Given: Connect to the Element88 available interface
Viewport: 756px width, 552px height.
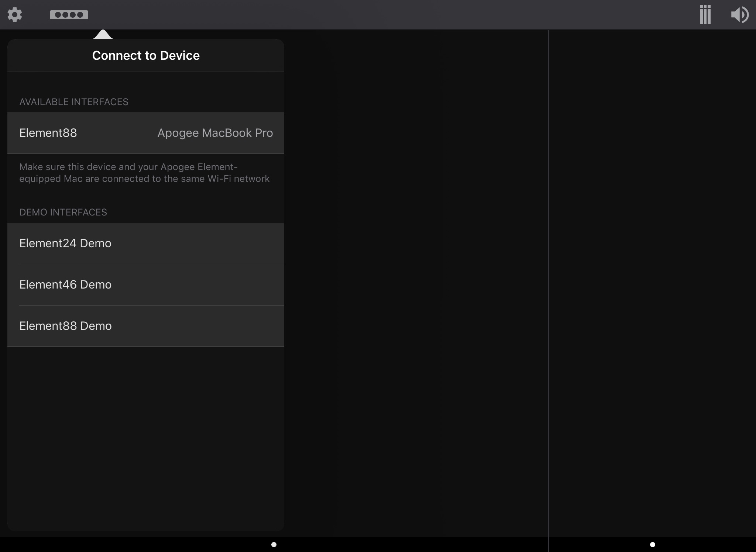Looking at the screenshot, I should [x=48, y=133].
